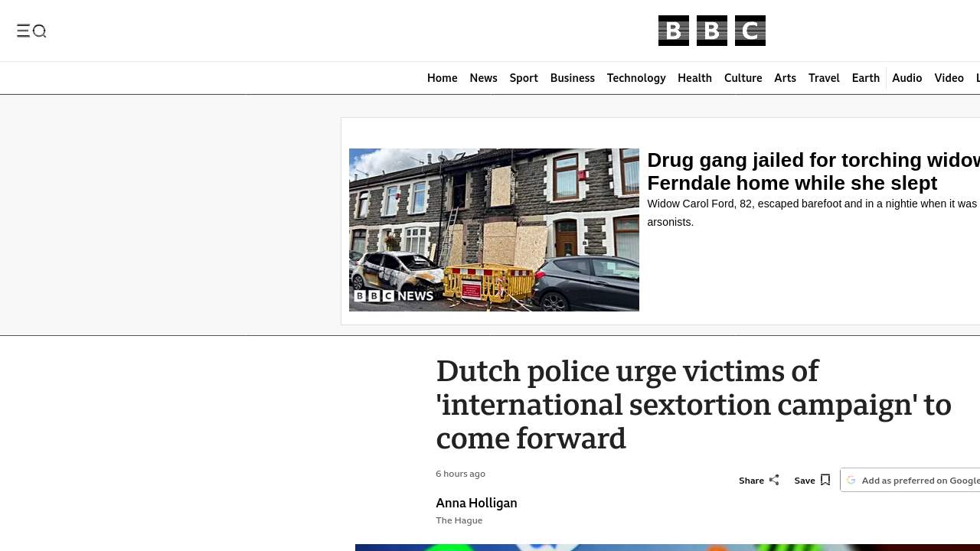980x551 pixels.
Task: Open the Earth section
Action: [x=865, y=78]
